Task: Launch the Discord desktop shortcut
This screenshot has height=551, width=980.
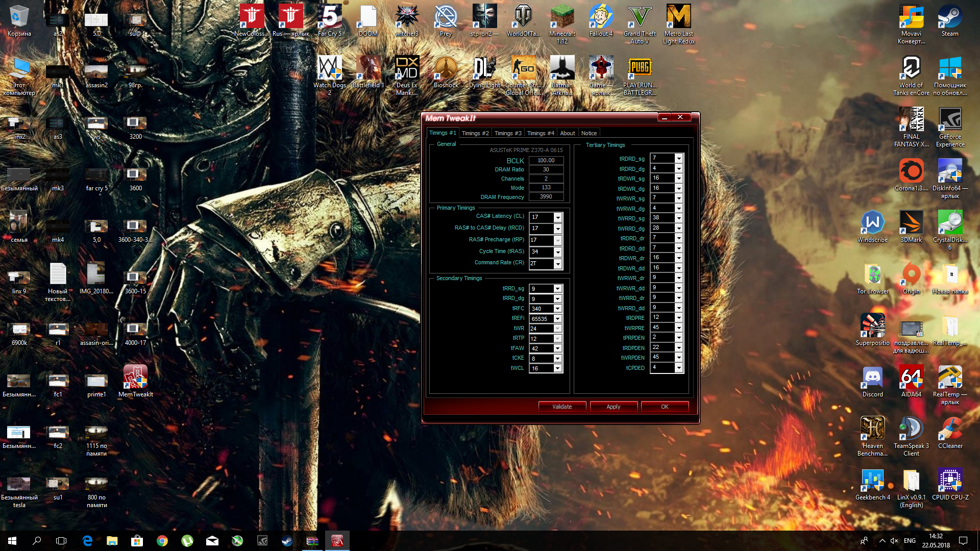Action: 872,378
